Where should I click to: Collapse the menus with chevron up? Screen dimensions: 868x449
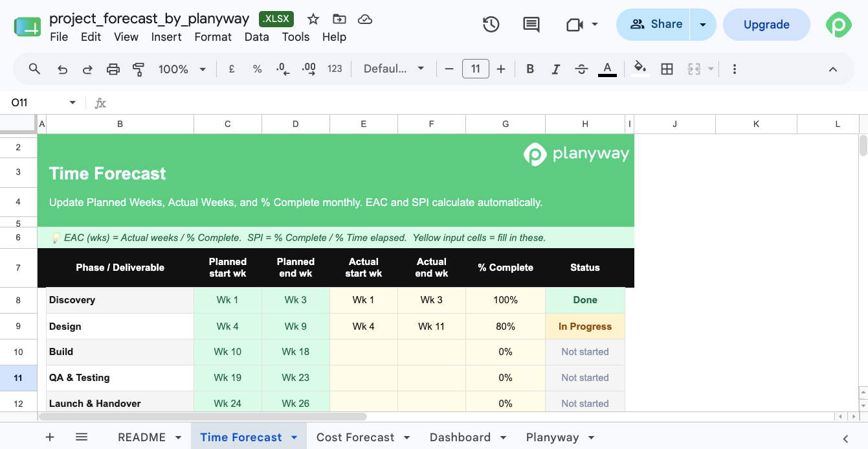coord(833,69)
